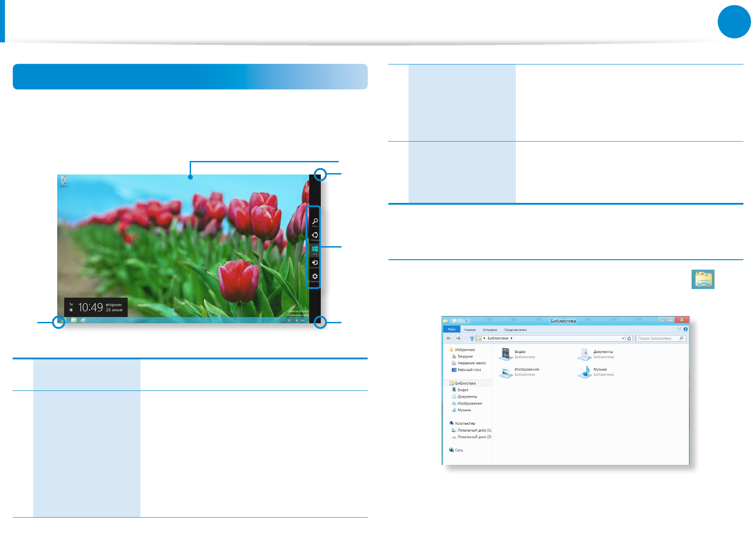Expand the ribbon with the chevron

[x=679, y=329]
